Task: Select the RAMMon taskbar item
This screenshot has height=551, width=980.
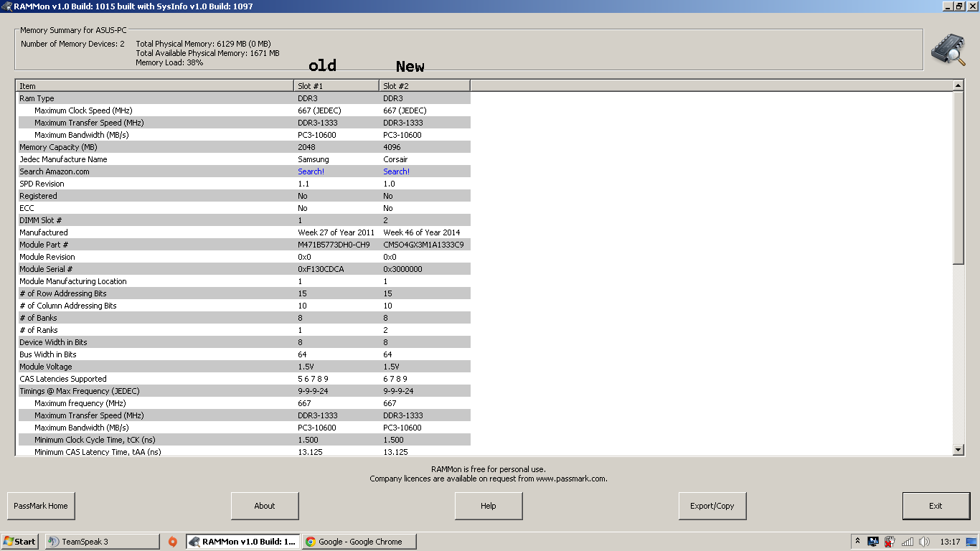Action: pyautogui.click(x=242, y=542)
